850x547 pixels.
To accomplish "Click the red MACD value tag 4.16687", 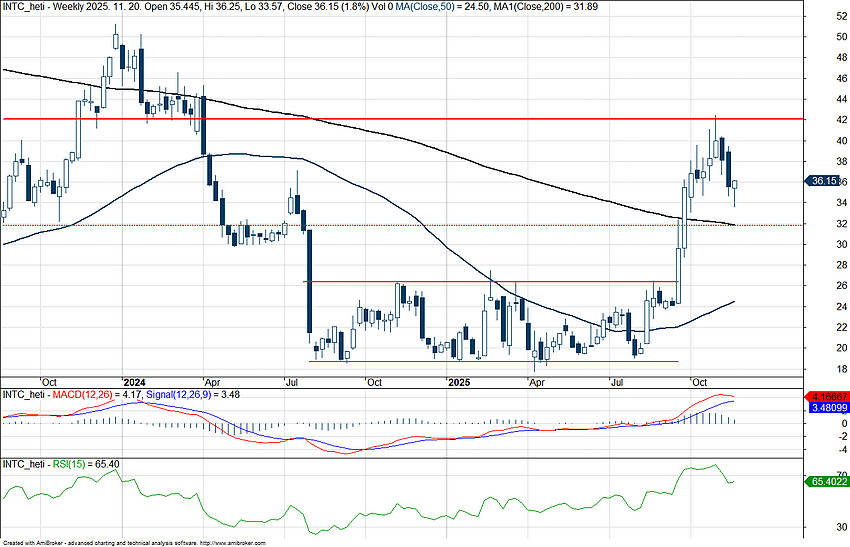I will point(826,397).
